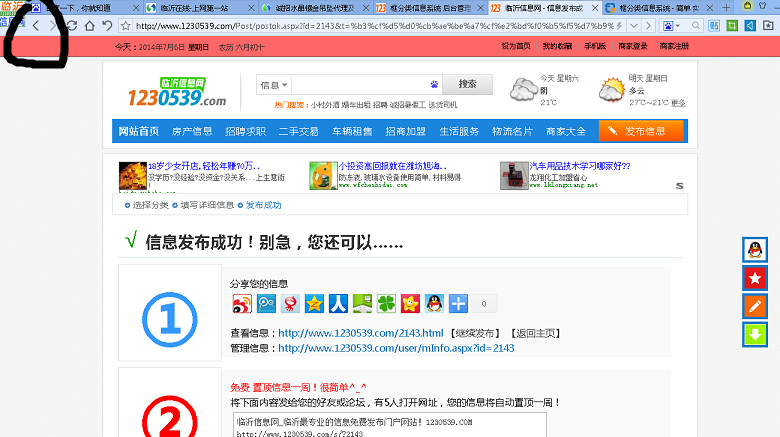The height and width of the screenshot is (437, 780).
Task: Click the orange 发布信息 button
Action: (x=641, y=131)
